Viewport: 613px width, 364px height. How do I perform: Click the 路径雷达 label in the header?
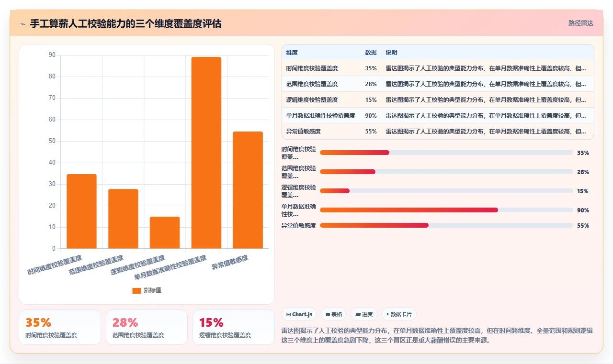coord(580,23)
